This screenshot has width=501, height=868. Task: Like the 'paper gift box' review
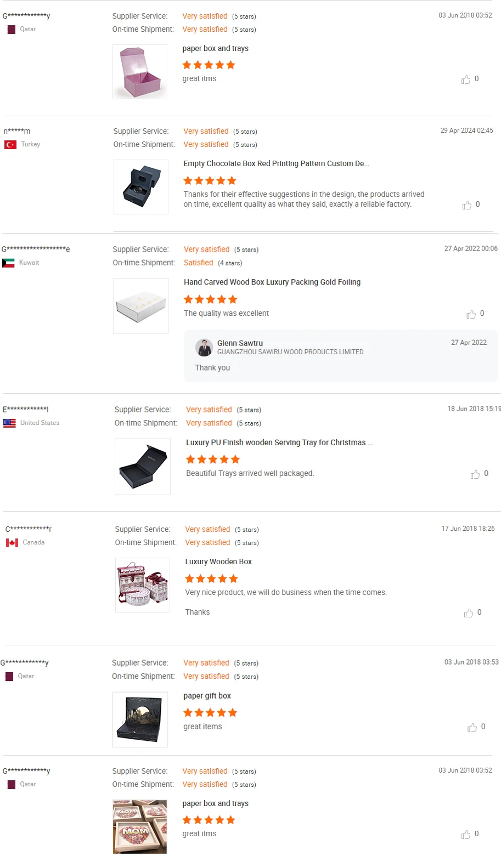click(x=472, y=728)
